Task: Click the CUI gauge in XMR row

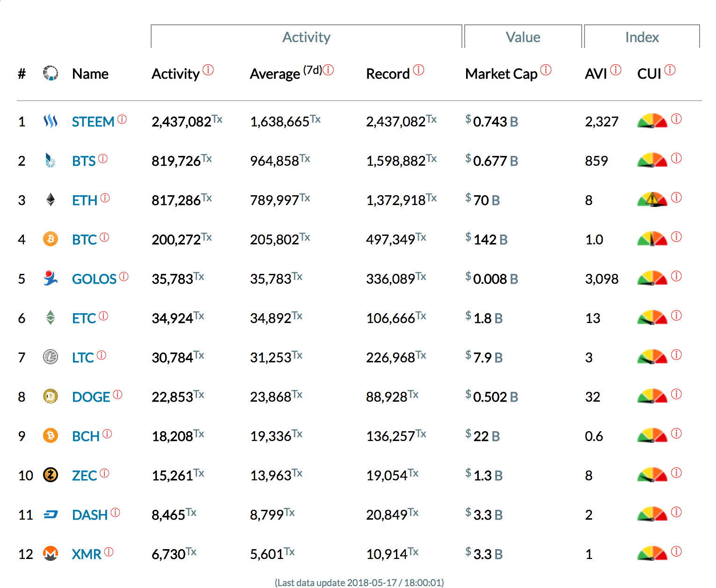Action: (x=652, y=554)
